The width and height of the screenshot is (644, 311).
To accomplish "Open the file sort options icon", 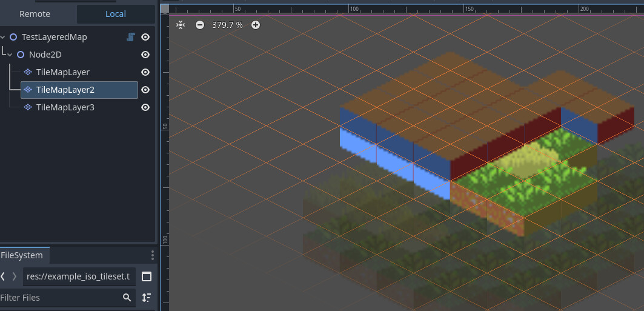I will 147,298.
